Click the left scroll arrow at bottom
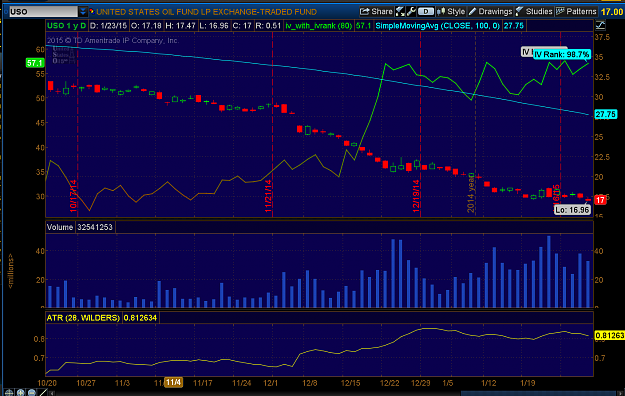Viewport: 625px width, 396px height. [x=51, y=393]
